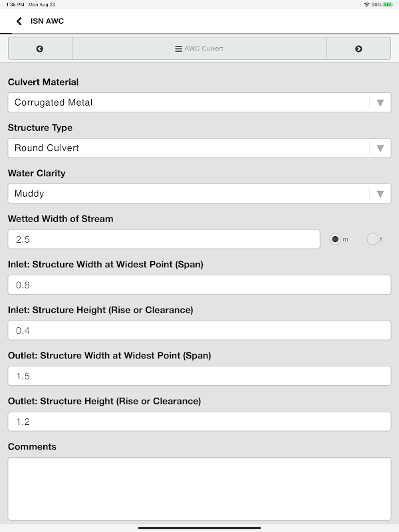Tap the home indicator bar
This screenshot has height=532, width=399.
(199, 528)
